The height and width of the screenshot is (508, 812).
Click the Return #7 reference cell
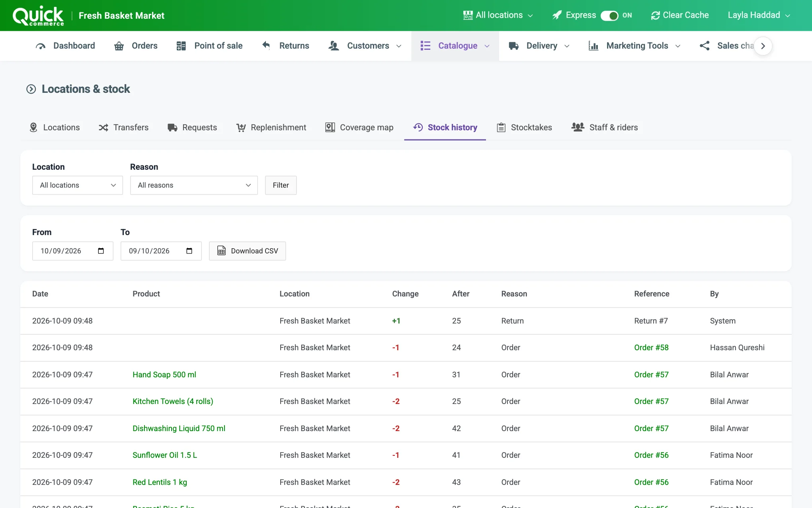(x=651, y=321)
